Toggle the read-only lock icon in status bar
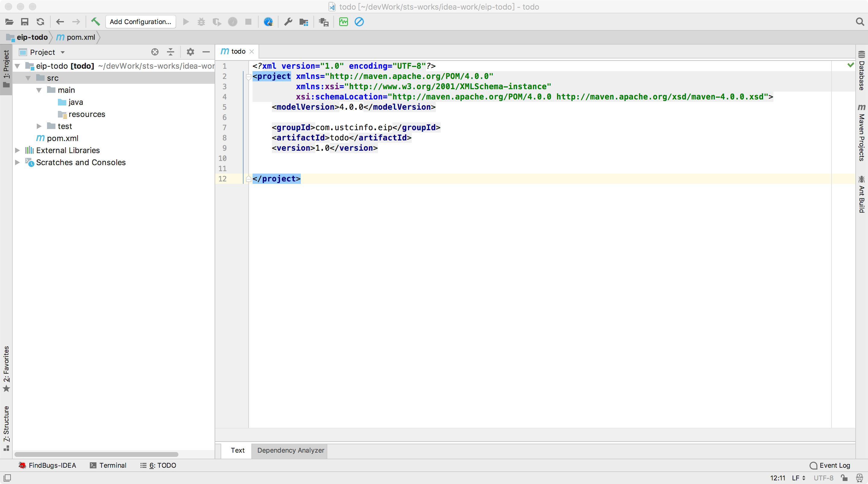The height and width of the screenshot is (484, 868). [x=844, y=478]
